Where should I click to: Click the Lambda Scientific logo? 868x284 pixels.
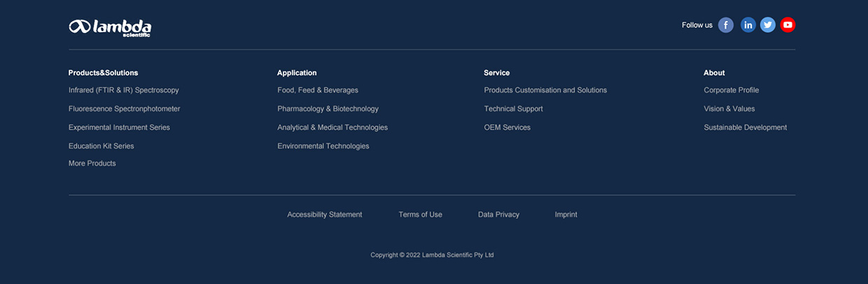110,27
